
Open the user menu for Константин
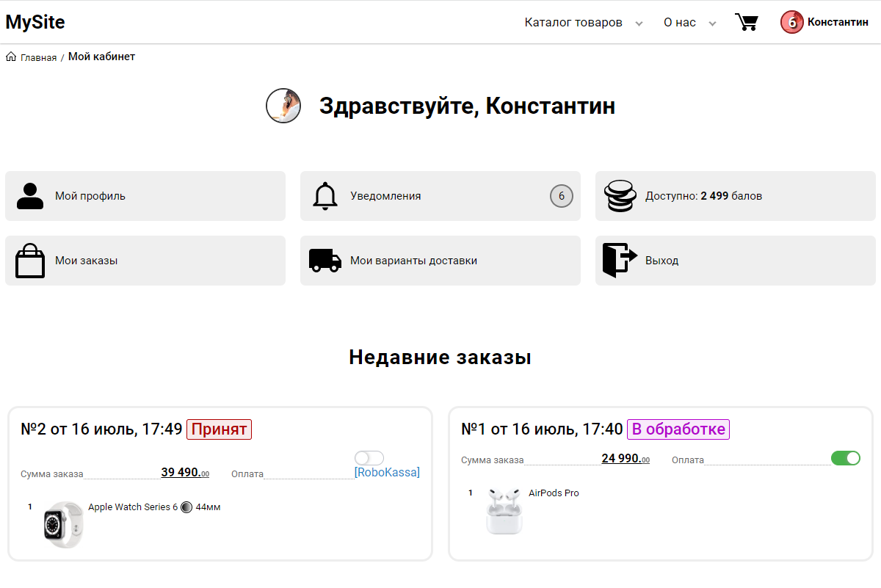pyautogui.click(x=824, y=22)
